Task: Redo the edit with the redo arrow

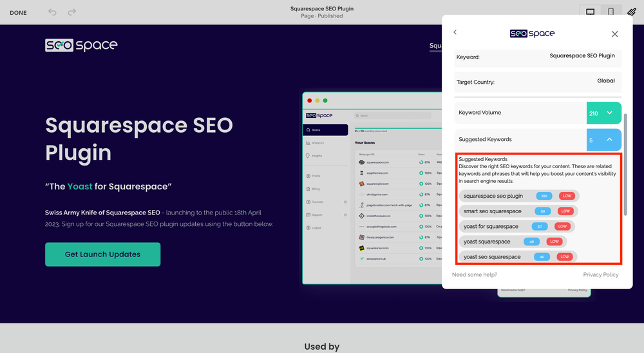Action: pyautogui.click(x=72, y=12)
